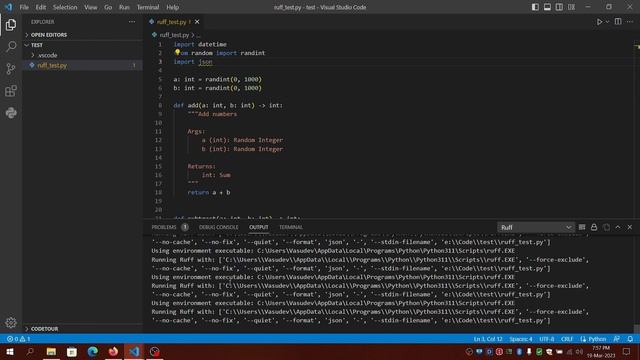The image size is (640, 360).
Task: Toggle bottom panel layout icon
Action: pos(547,7)
